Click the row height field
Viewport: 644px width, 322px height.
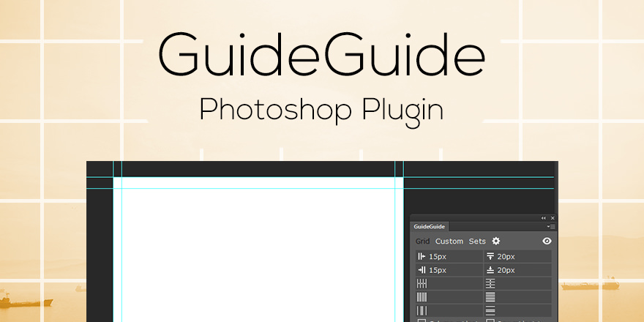click(x=518, y=297)
